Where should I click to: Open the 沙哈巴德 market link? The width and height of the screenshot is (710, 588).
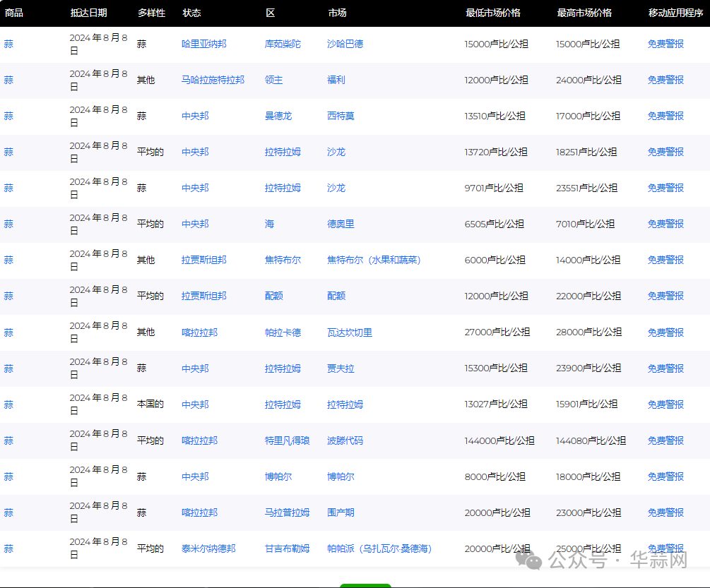(345, 44)
